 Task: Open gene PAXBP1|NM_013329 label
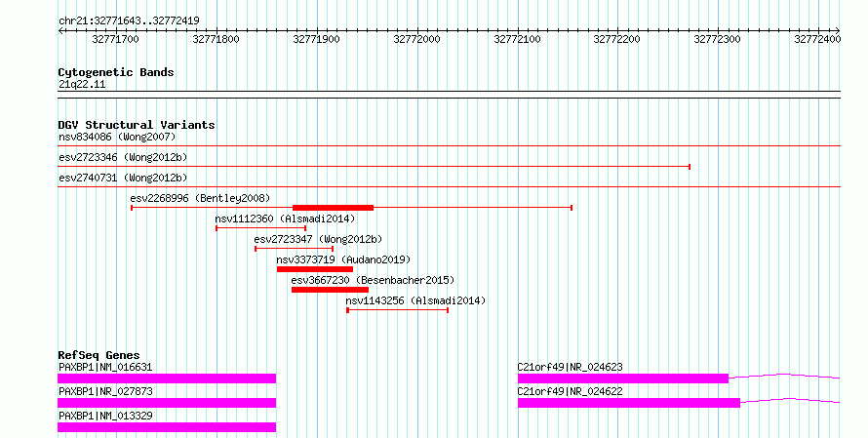point(105,416)
